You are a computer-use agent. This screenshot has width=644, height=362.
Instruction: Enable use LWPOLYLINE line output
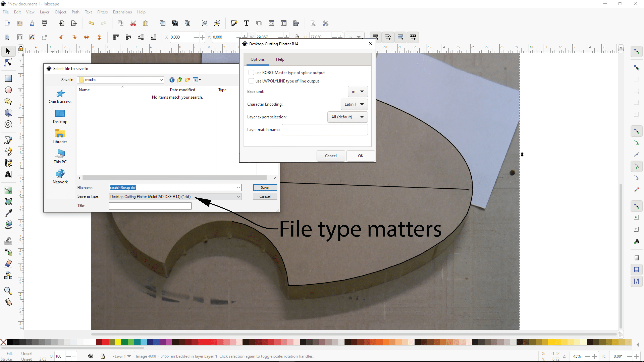pos(251,81)
